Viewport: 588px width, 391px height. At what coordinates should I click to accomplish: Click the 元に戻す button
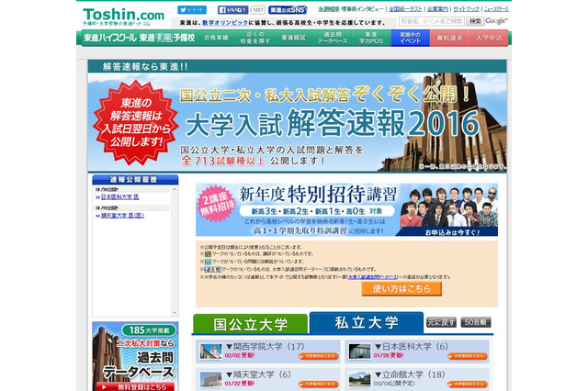pos(441,322)
